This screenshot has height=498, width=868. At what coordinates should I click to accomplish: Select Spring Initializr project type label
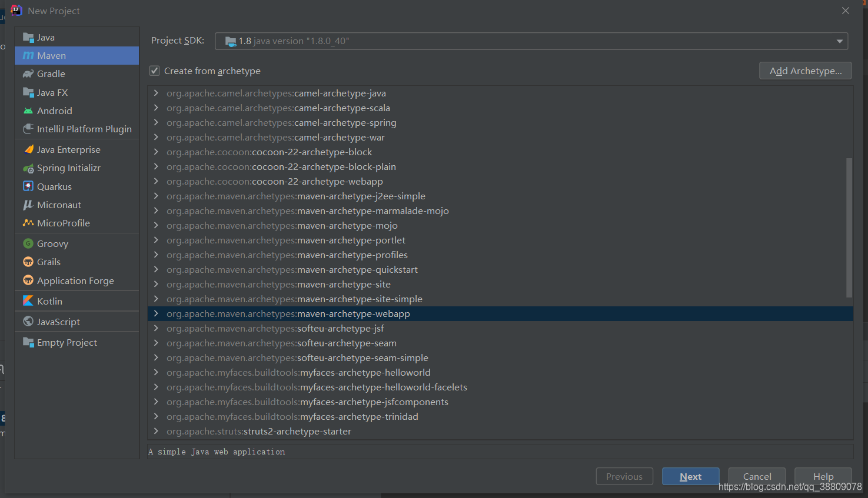pos(69,168)
